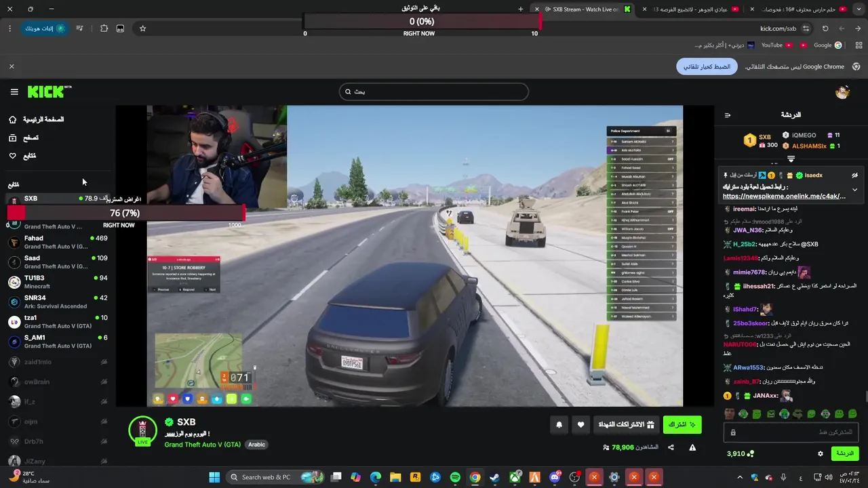Reload the page
This screenshot has width=868, height=488.
pos(825,28)
